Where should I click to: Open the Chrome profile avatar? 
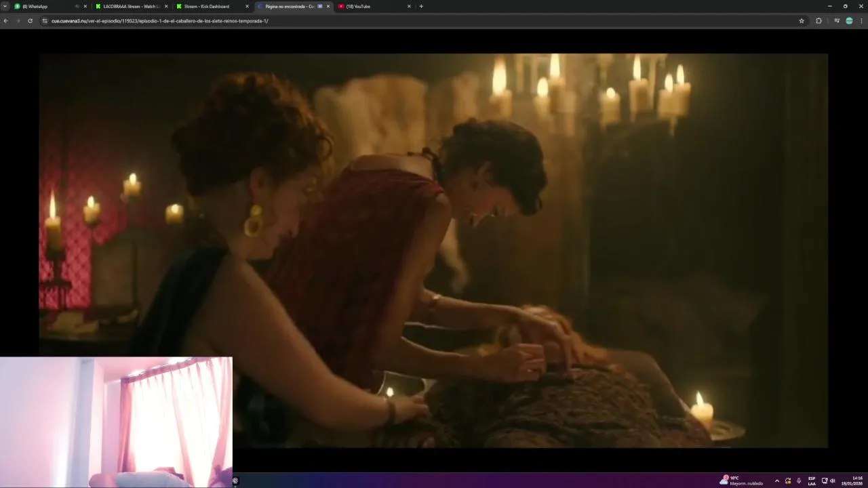tap(849, 20)
